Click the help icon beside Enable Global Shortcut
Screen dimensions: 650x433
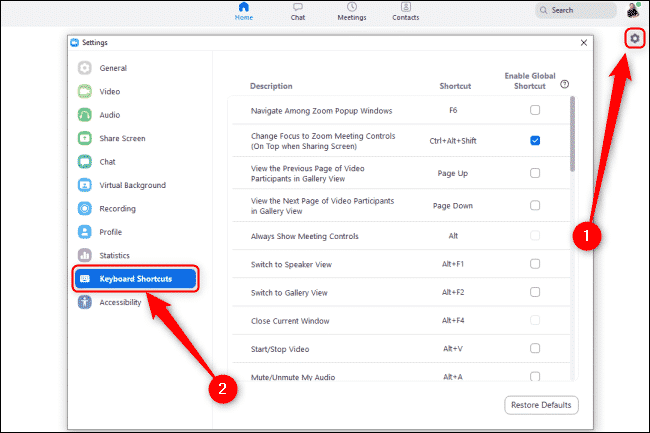coord(565,85)
